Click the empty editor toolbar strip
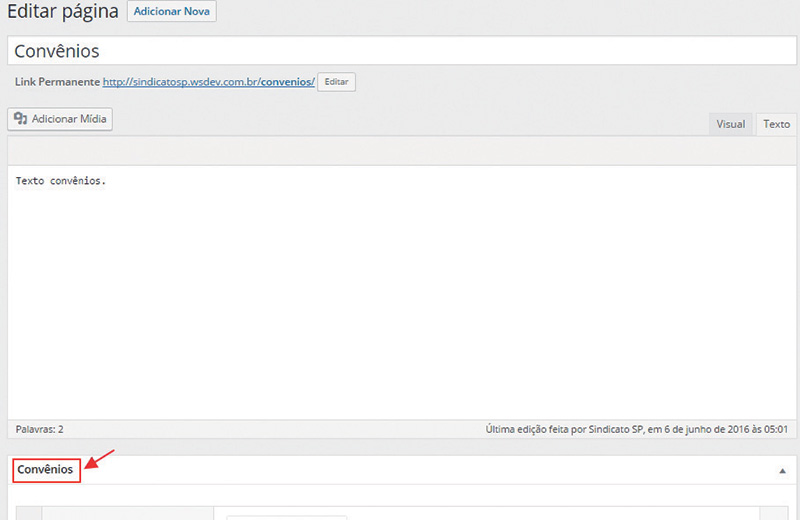800x520 pixels. (x=400, y=150)
